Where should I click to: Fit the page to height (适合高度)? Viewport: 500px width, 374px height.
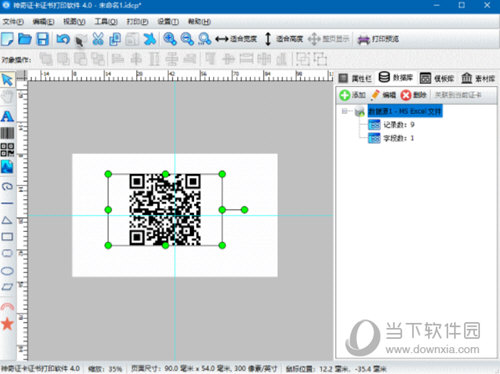(283, 39)
